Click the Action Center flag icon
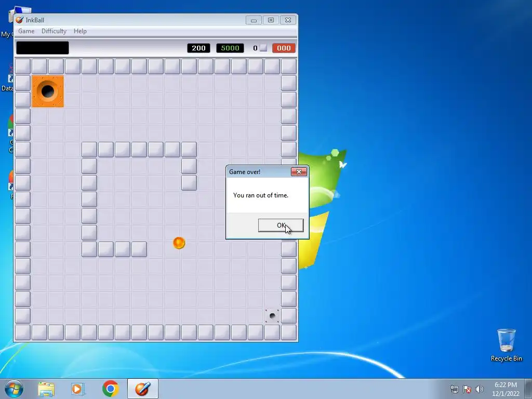Screen dimensions: 532x399 pos(467,389)
